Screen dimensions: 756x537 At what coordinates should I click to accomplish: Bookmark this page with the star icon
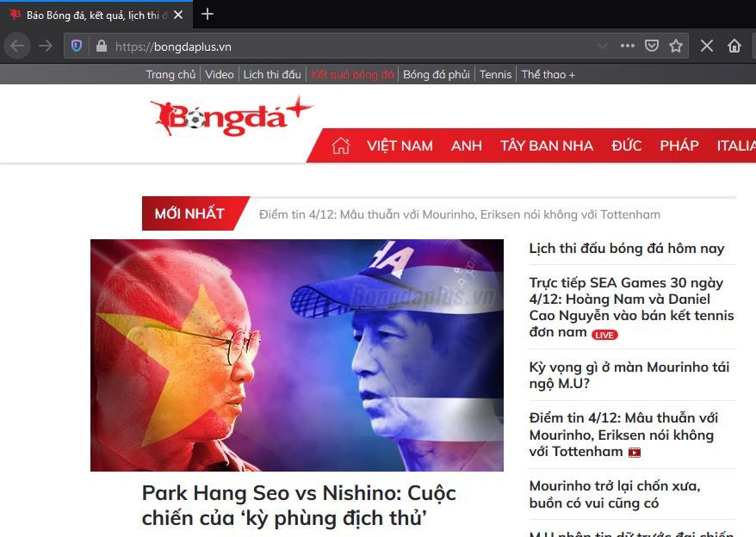pos(675,46)
